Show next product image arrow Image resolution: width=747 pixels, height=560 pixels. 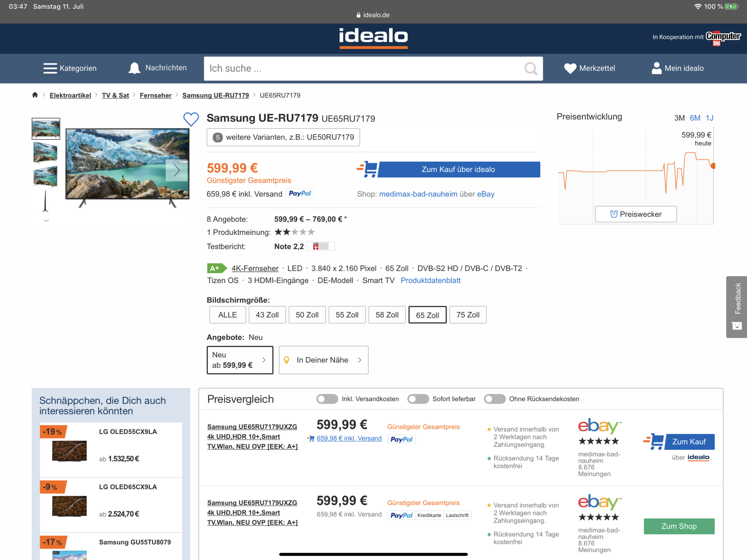177,170
